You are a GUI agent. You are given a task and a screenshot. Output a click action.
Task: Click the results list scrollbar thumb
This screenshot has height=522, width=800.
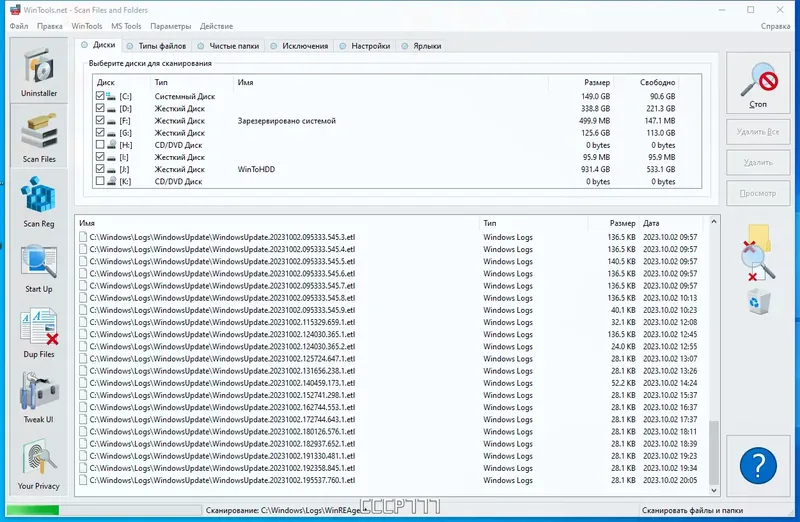coord(714,452)
